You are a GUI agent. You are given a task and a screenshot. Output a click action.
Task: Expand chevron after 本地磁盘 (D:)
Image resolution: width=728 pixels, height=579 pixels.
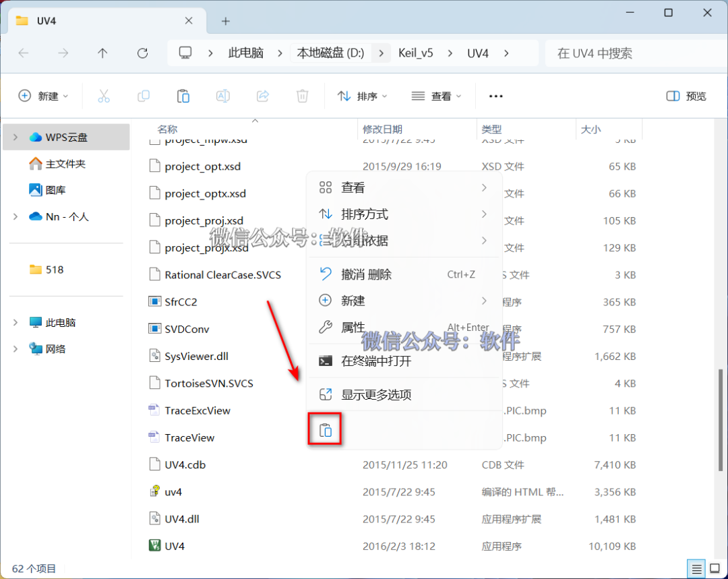point(381,53)
